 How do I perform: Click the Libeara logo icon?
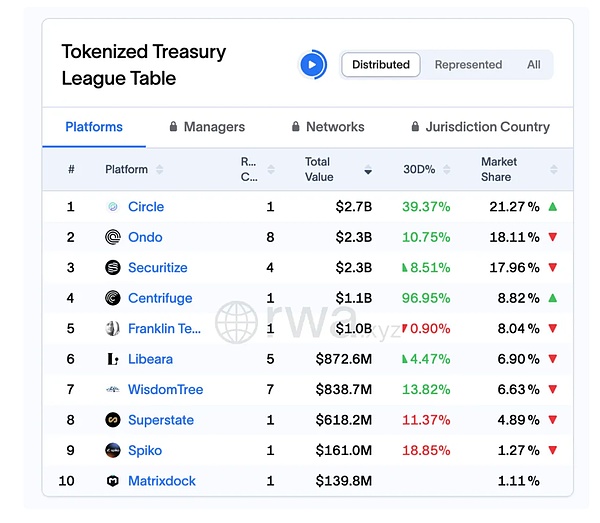113,359
